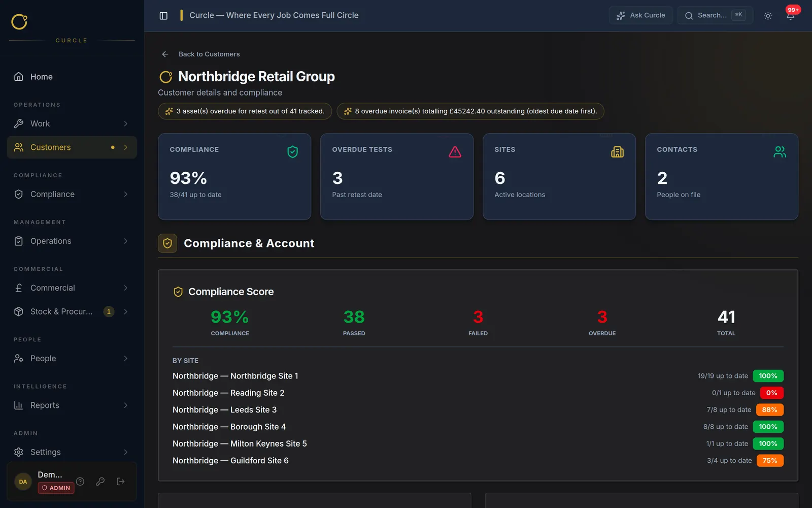Expand the Reports menu chevron

click(125, 405)
